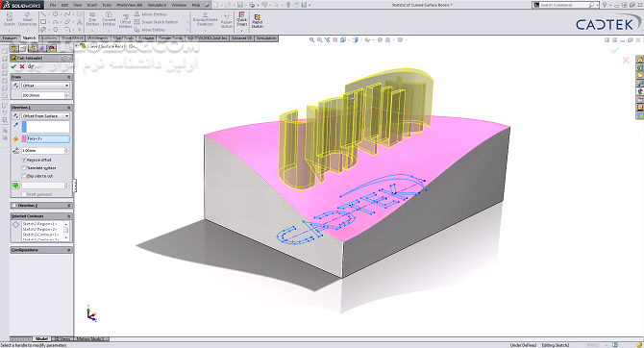Switch to the Evaluate tab
The width and height of the screenshot is (644, 348).
[146, 38]
